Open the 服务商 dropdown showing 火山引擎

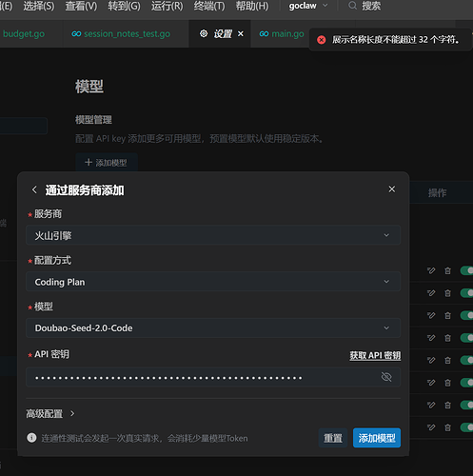[213, 235]
